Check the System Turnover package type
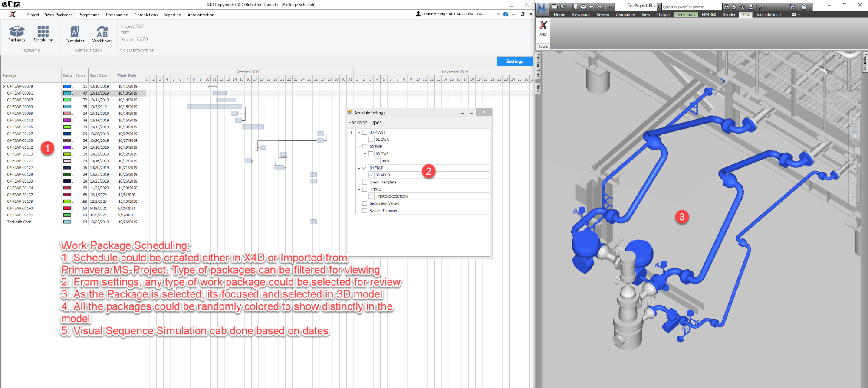Image resolution: width=868 pixels, height=388 pixels. [x=365, y=211]
